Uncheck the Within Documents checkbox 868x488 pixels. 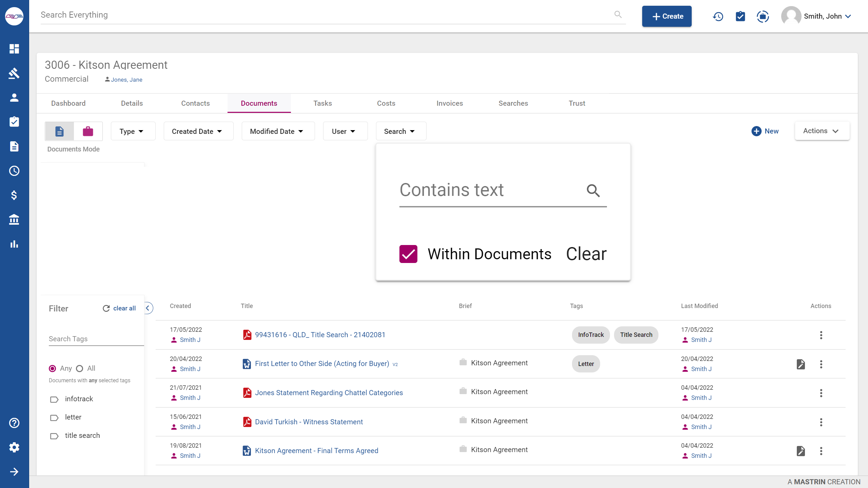pyautogui.click(x=408, y=254)
